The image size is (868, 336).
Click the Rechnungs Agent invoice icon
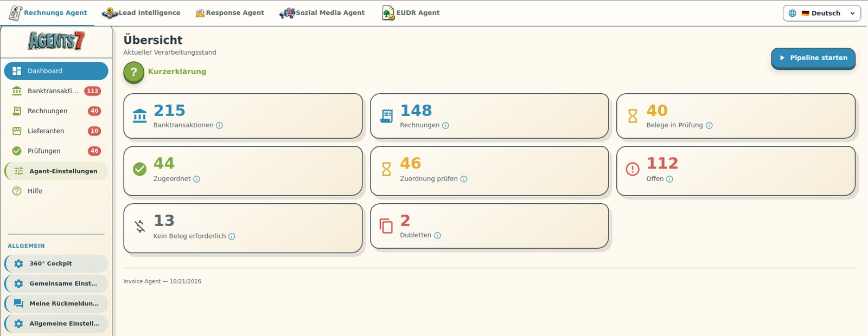[x=15, y=13]
